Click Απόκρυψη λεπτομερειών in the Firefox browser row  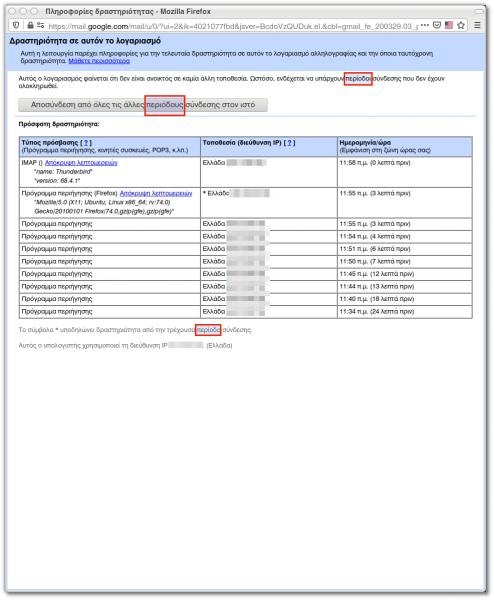click(156, 193)
